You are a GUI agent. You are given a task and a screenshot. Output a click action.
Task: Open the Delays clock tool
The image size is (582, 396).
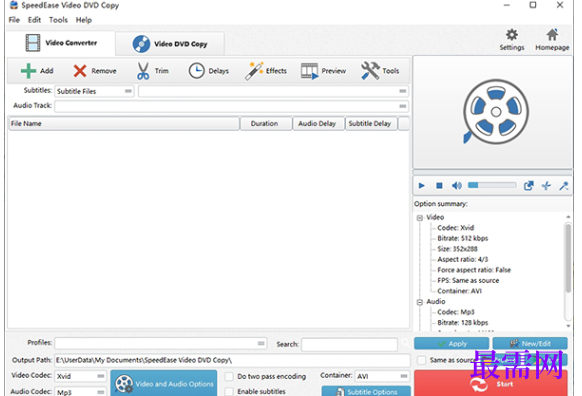click(x=196, y=71)
